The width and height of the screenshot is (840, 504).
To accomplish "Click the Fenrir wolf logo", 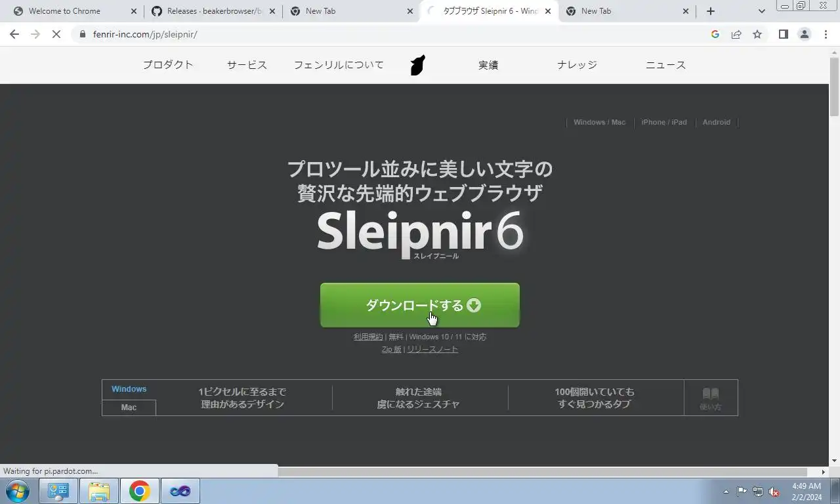I will 417,65.
